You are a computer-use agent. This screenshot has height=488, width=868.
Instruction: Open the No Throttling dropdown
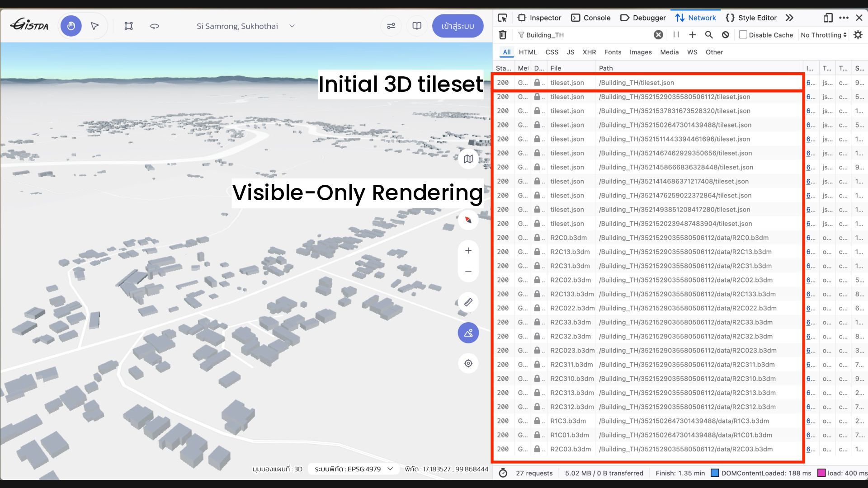[823, 35]
